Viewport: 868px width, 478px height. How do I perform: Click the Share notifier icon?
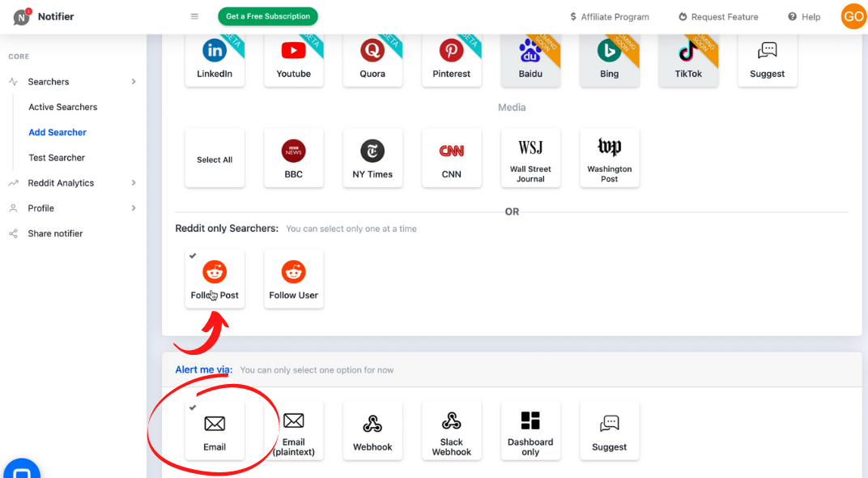point(13,234)
